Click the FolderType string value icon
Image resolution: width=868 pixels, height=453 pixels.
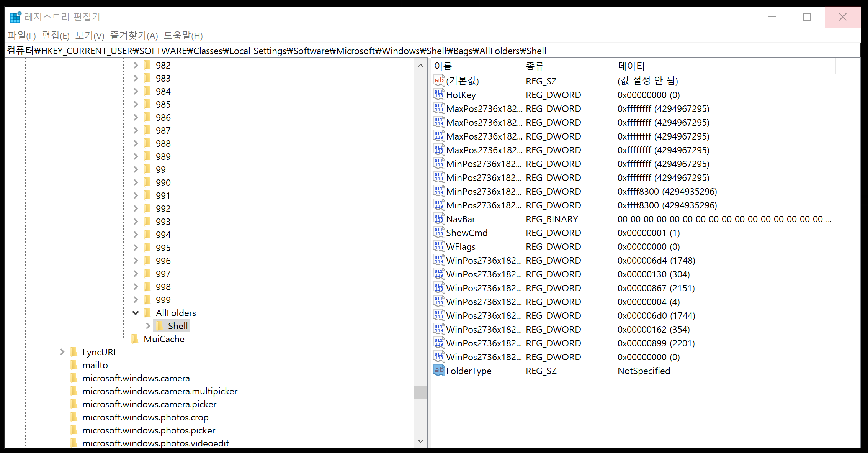tap(439, 371)
